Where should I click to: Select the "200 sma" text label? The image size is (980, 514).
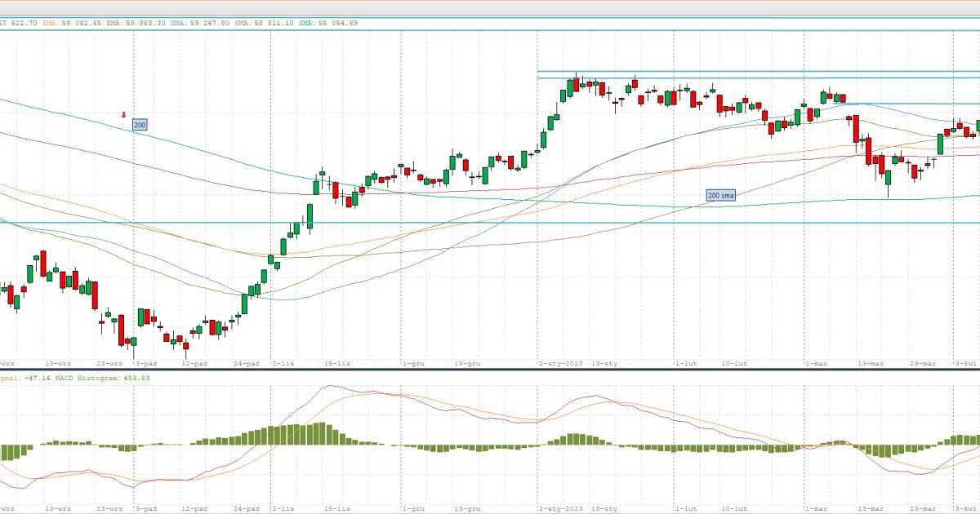click(721, 196)
